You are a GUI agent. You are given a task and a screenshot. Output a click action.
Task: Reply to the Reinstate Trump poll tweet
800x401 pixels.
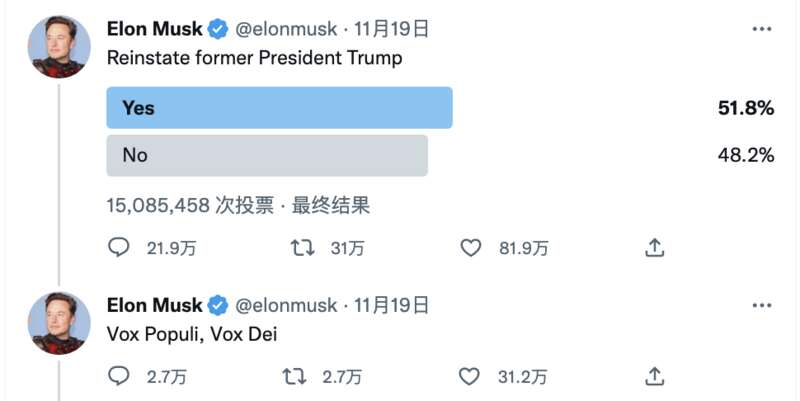pos(119,248)
